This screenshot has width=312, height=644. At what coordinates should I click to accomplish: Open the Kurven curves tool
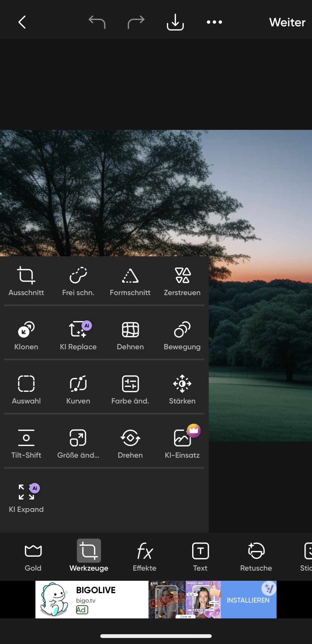(x=78, y=389)
